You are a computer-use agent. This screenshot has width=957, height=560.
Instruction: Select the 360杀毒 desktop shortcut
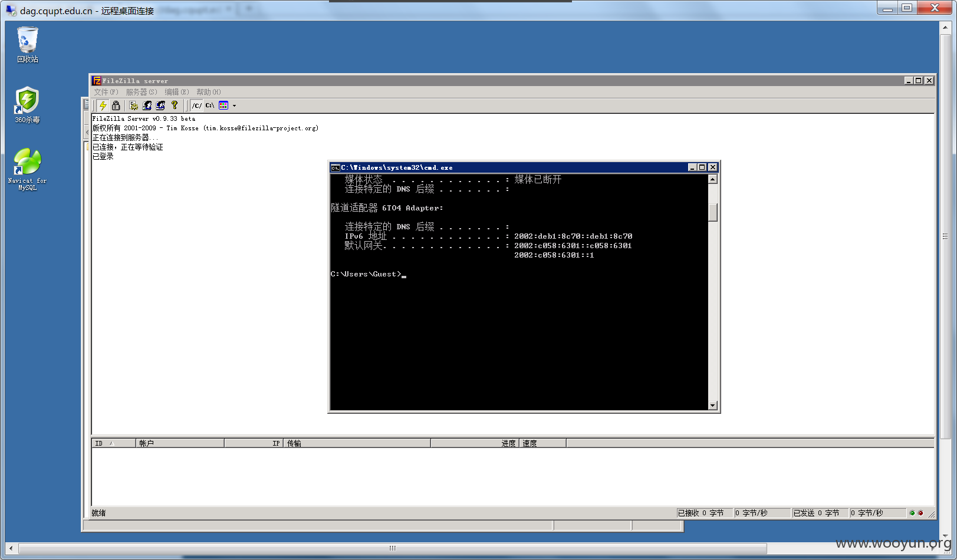pos(27,105)
